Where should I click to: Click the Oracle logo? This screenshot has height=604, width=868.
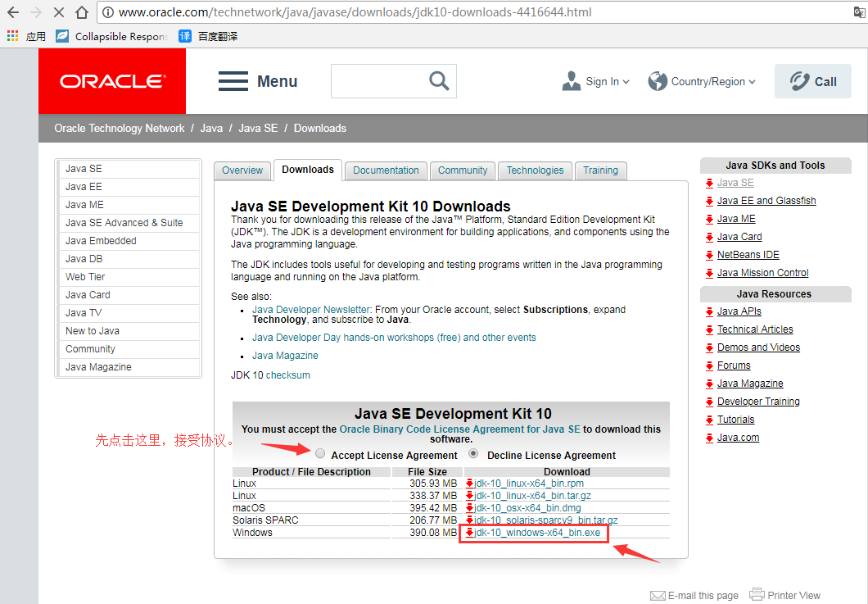(x=112, y=81)
